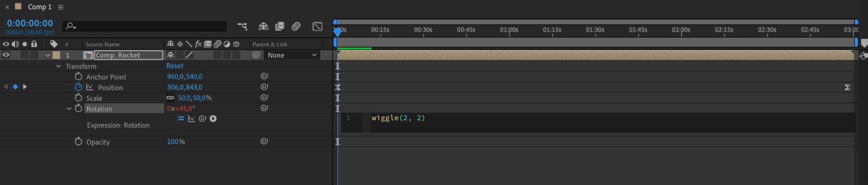Click the shy layers hide icon
Image resolution: width=868 pixels, height=185 pixels.
263,26
